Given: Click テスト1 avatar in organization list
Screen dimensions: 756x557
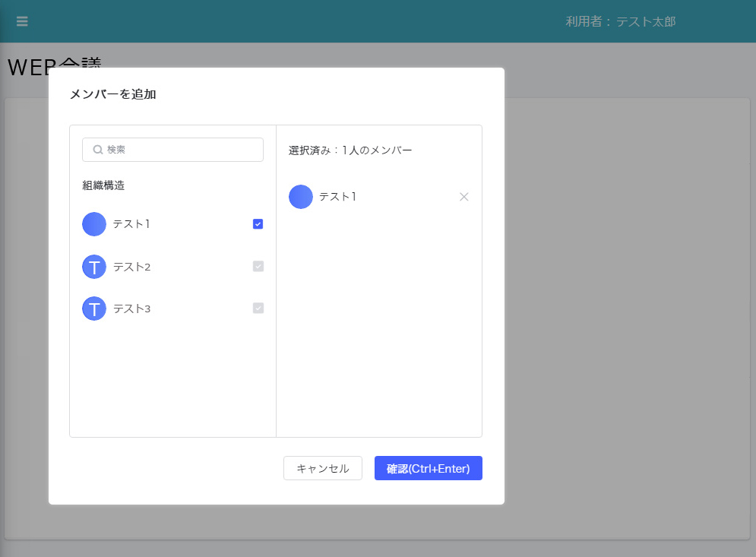Looking at the screenshot, I should [94, 224].
